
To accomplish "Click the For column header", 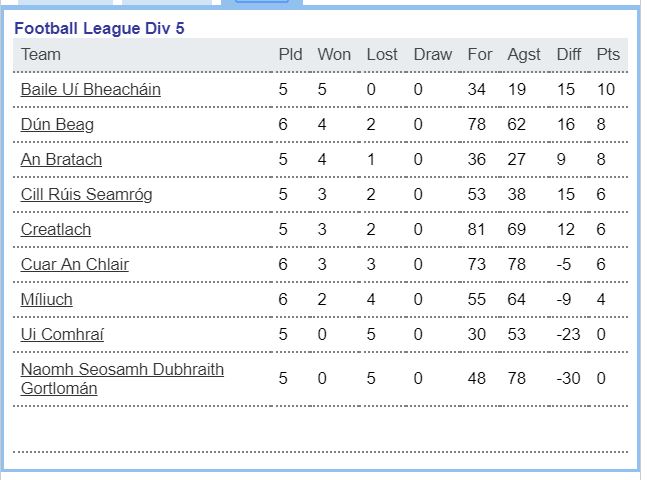I will coord(480,55).
